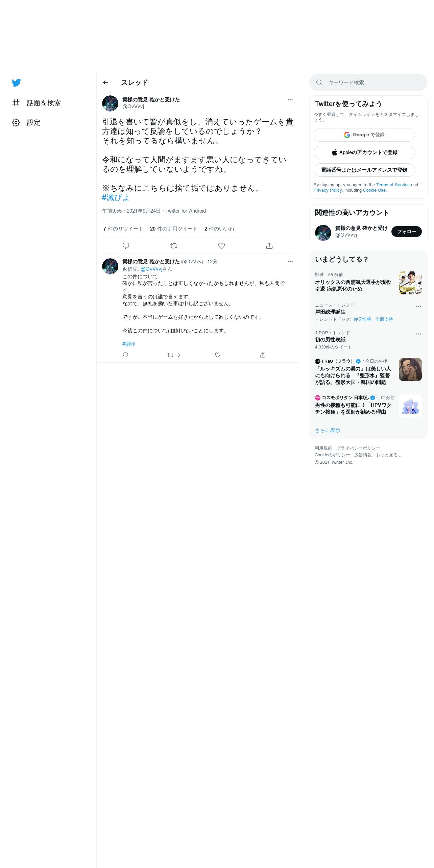Open the #滅びよ hashtag link
Viewport: 434px width, 868px height.
click(116, 198)
